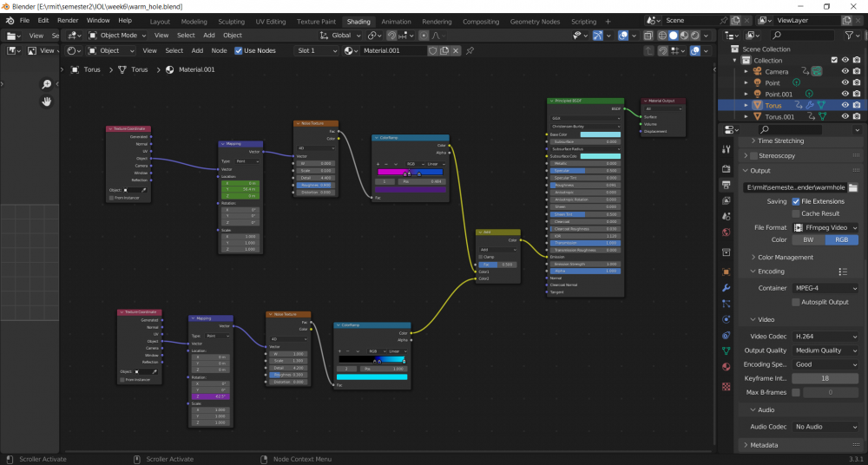
Task: Open the Video Codec H.264 dropdown
Action: (x=825, y=337)
